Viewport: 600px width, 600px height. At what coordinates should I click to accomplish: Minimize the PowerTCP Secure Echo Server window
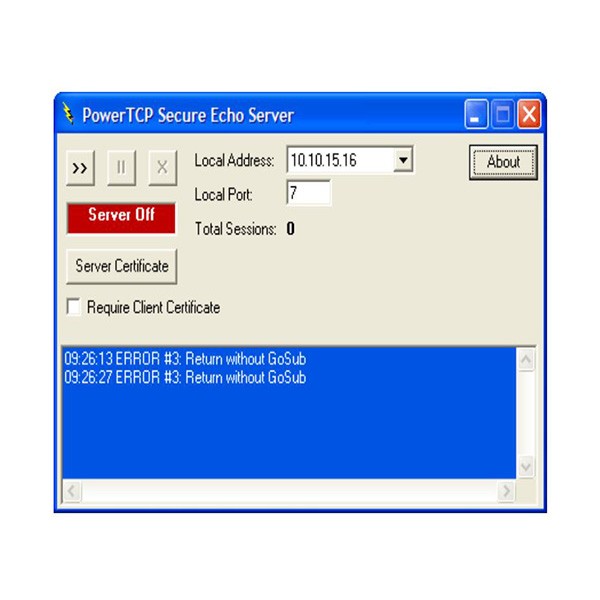(476, 114)
